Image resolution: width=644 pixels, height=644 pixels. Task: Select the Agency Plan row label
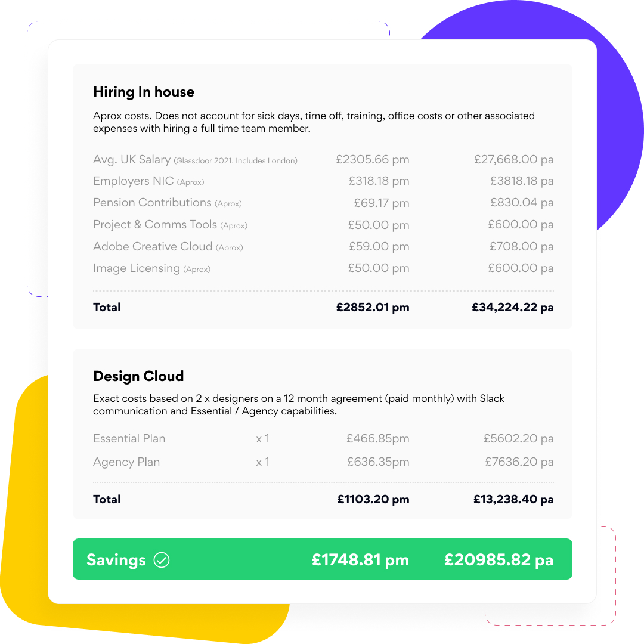click(126, 462)
